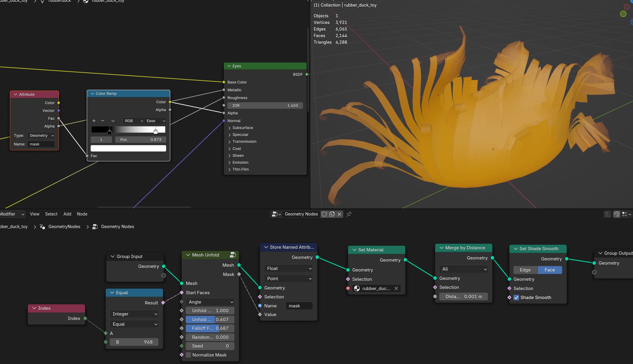Duplicate the Geometry Nodes node group
The image size is (633, 364).
click(x=332, y=214)
